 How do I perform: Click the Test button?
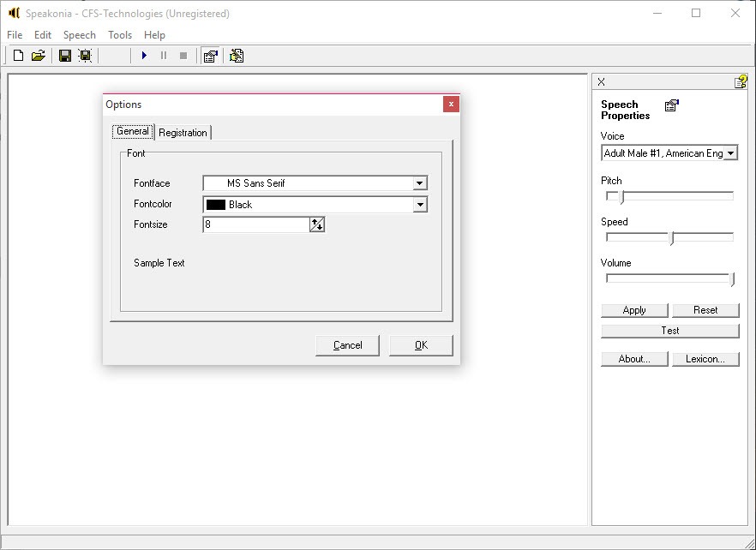(x=670, y=331)
